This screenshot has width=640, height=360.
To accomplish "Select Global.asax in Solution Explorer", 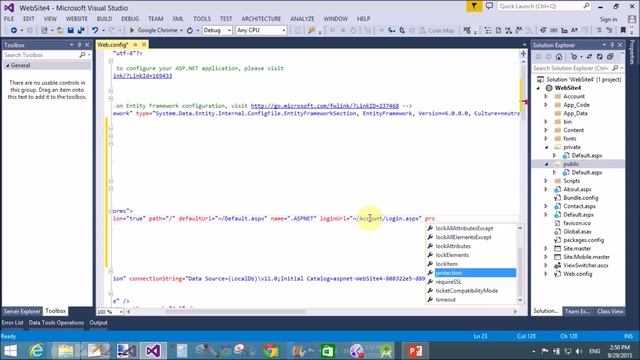I will coord(577,231).
